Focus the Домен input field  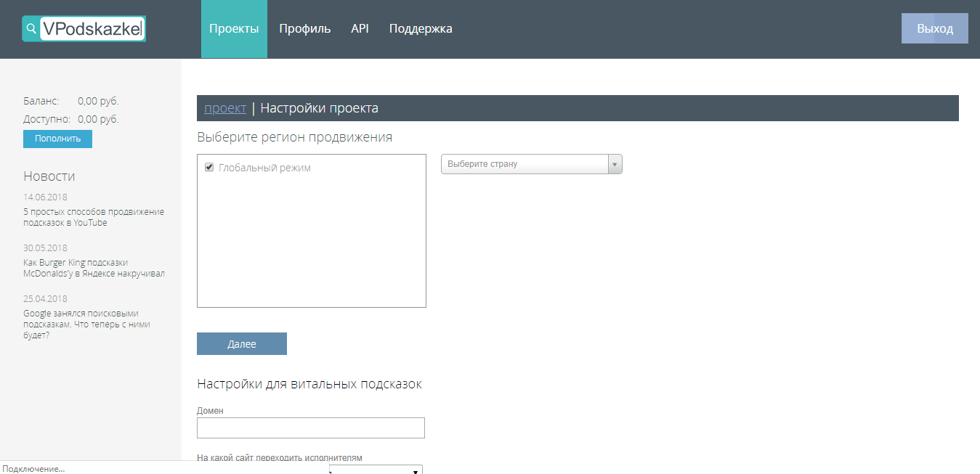point(310,428)
